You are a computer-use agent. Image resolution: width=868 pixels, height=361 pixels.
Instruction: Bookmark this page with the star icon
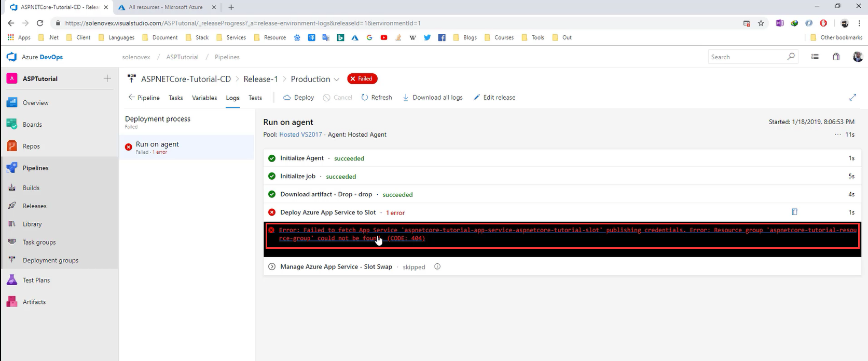[761, 23]
